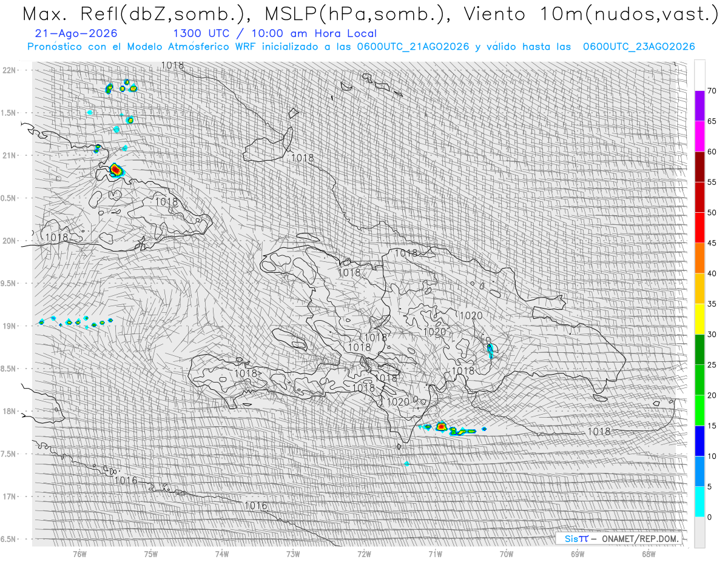Viewport: 728px width, 562px height.
Task: Click the red storm cell south of Hispaniola
Action: click(441, 427)
